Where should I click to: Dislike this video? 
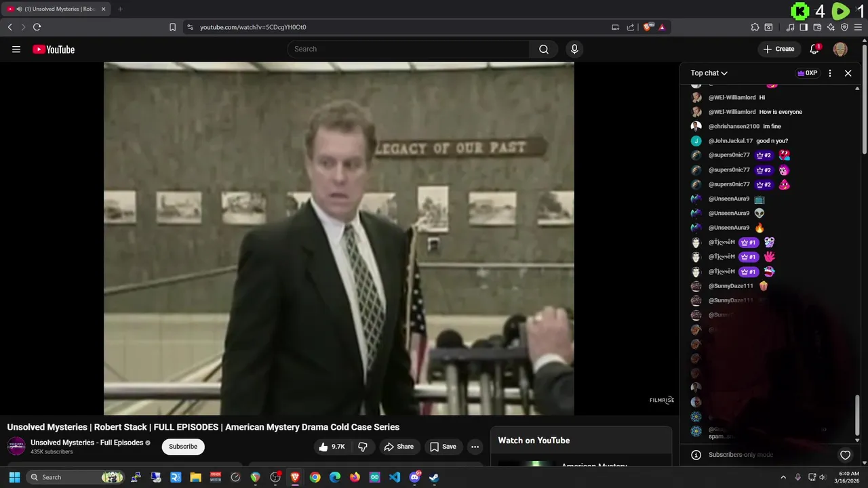click(363, 447)
